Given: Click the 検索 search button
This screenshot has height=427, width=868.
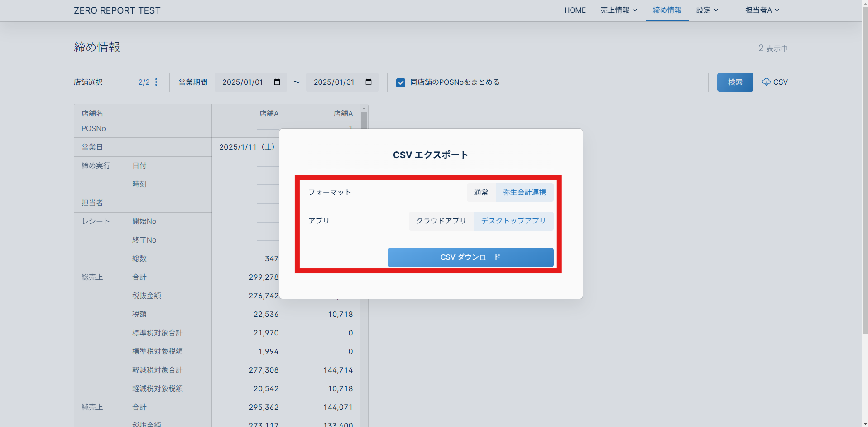Looking at the screenshot, I should [734, 82].
